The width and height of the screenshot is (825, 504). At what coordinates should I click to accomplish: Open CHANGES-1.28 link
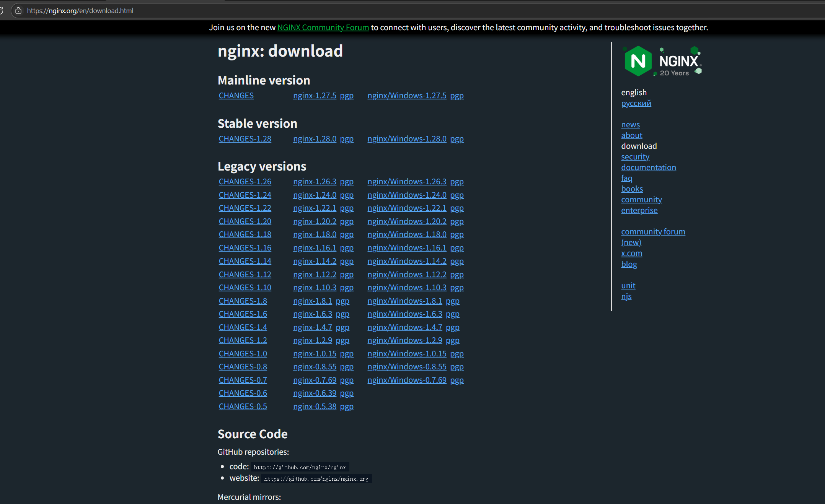[x=245, y=139]
